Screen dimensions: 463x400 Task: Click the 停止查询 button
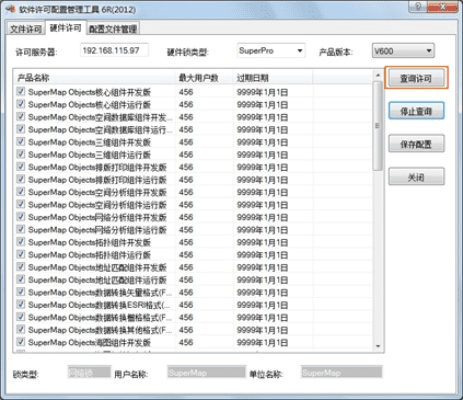click(x=416, y=111)
